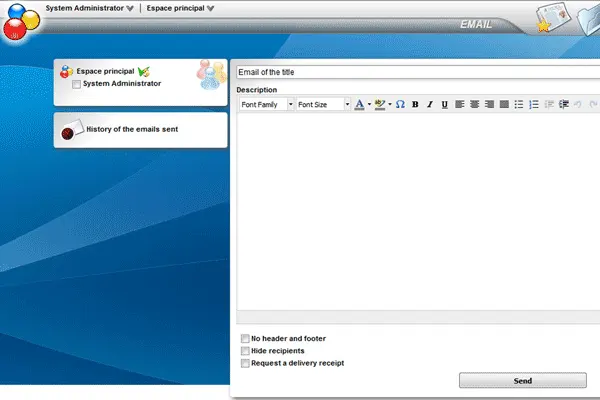
Task: Open the Espace principal top menu
Action: click(180, 8)
